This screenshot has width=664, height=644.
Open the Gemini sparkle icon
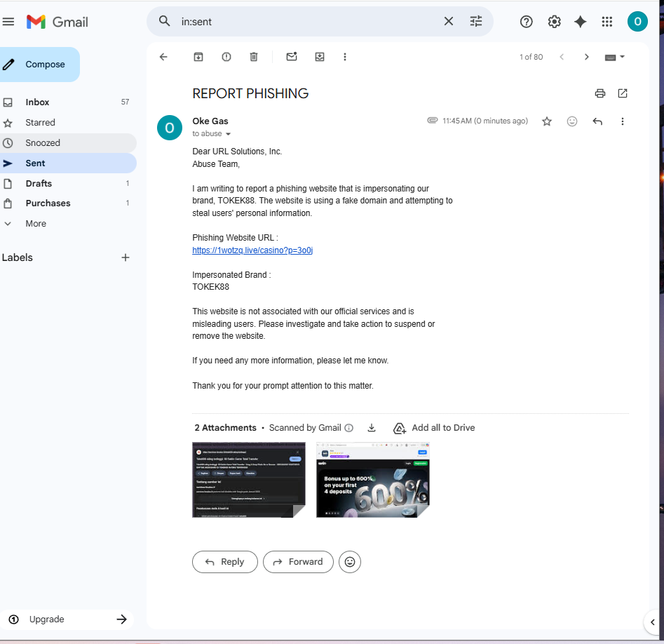(x=580, y=22)
